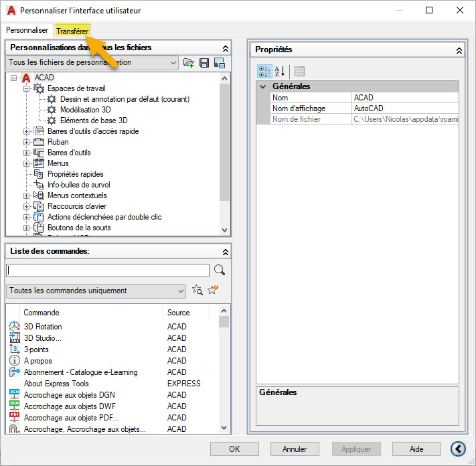Click the Nom d'affichage value AutoCAD
476x466 pixels.
click(405, 108)
